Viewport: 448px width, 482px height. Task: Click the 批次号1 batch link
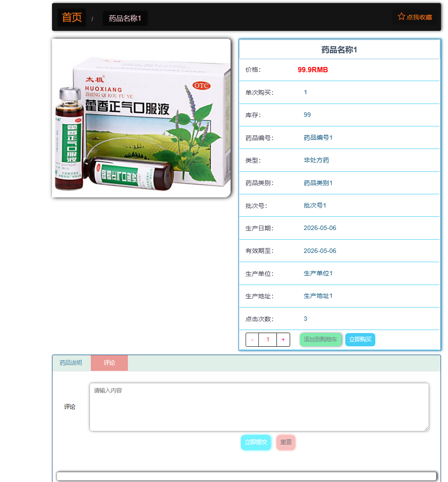pos(315,205)
